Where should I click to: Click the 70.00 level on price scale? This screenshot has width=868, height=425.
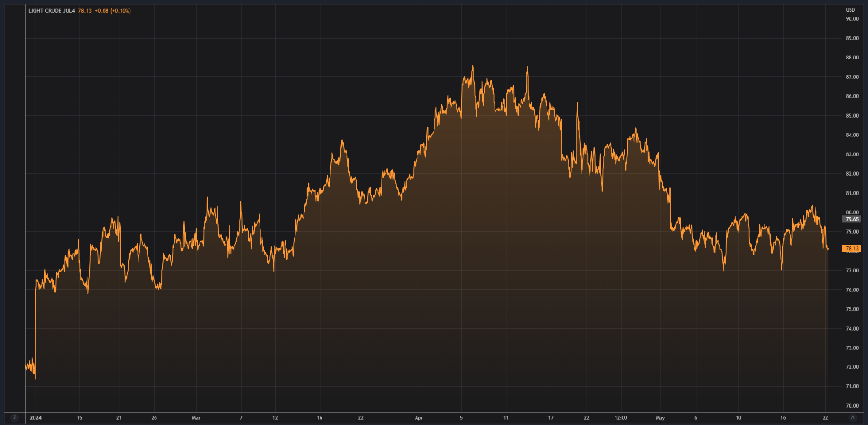852,406
